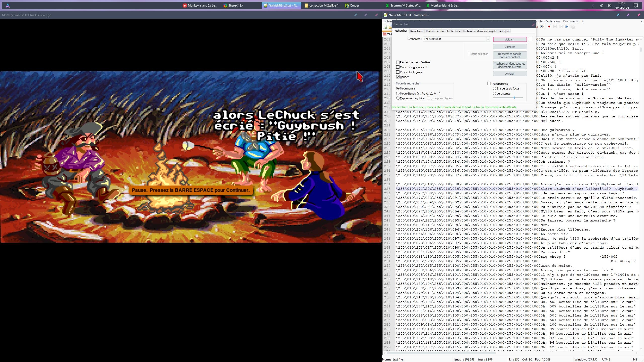The height and width of the screenshot is (362, 644).
Task: Open the clock showing 13:13 20/04/2021
Action: click(x=622, y=6)
